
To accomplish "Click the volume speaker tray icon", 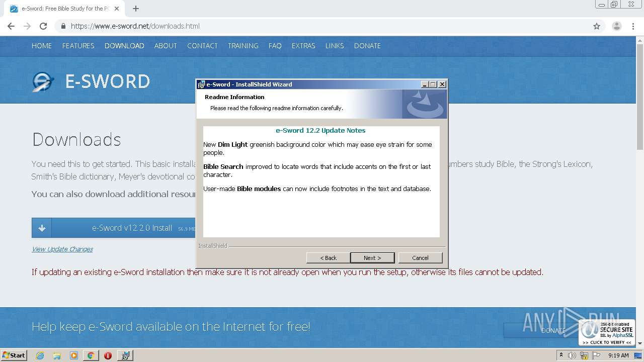I will coord(572,355).
